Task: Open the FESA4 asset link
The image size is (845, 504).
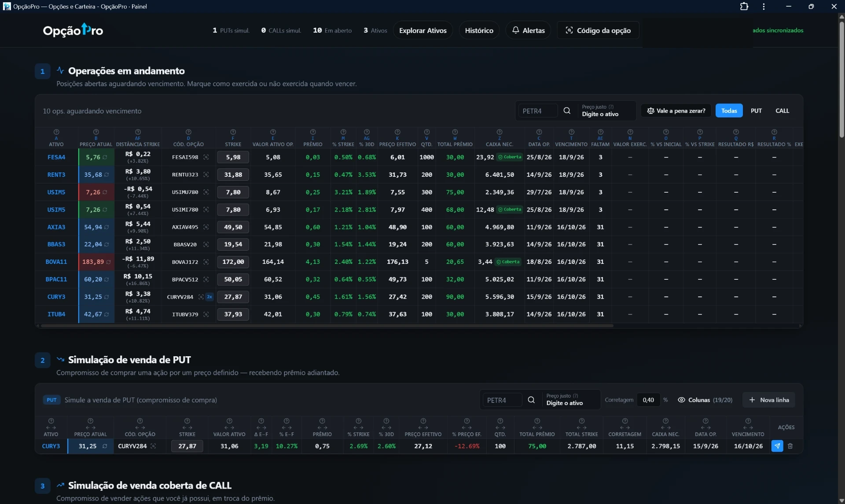Action: coord(56,157)
